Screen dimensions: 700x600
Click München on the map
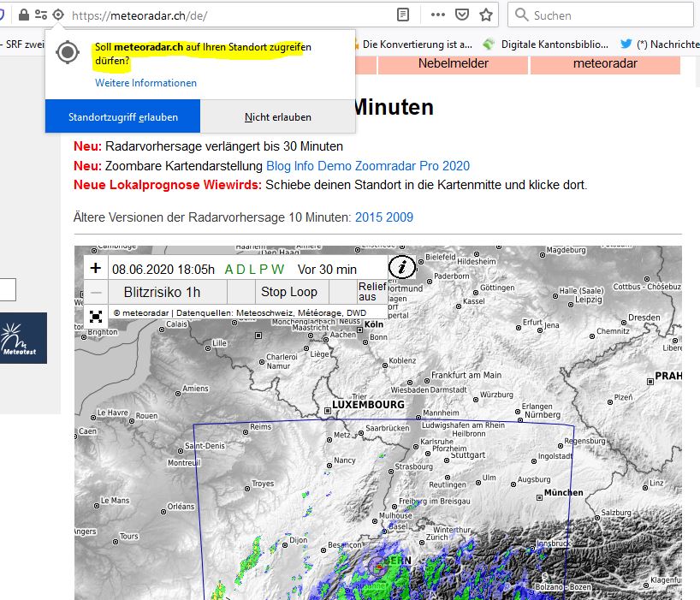pyautogui.click(x=563, y=492)
